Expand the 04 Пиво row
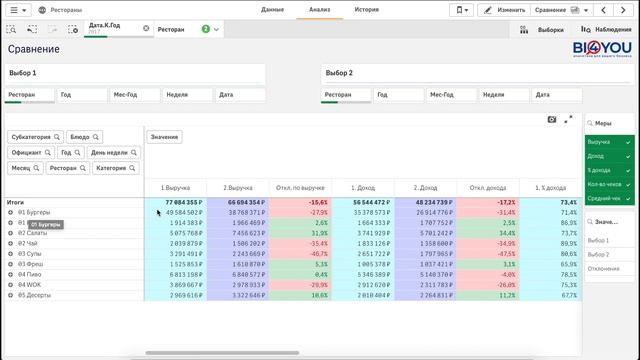Image resolution: width=640 pixels, height=360 pixels. [x=11, y=275]
